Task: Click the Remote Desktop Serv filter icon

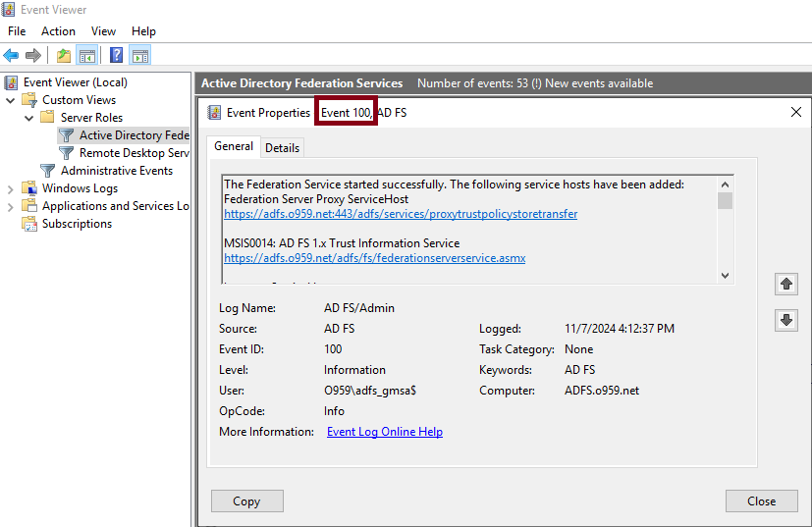Action: point(66,153)
